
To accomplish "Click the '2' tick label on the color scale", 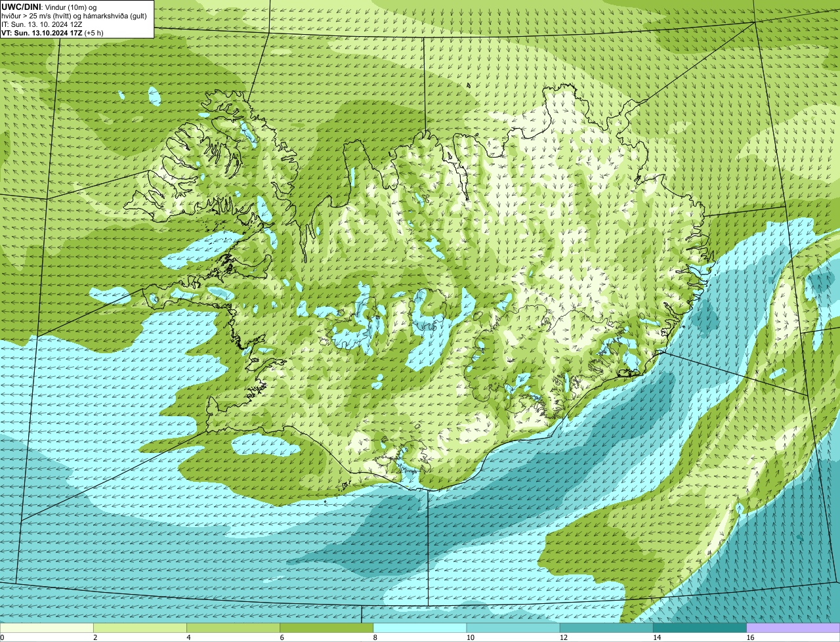I will pyautogui.click(x=95, y=637).
